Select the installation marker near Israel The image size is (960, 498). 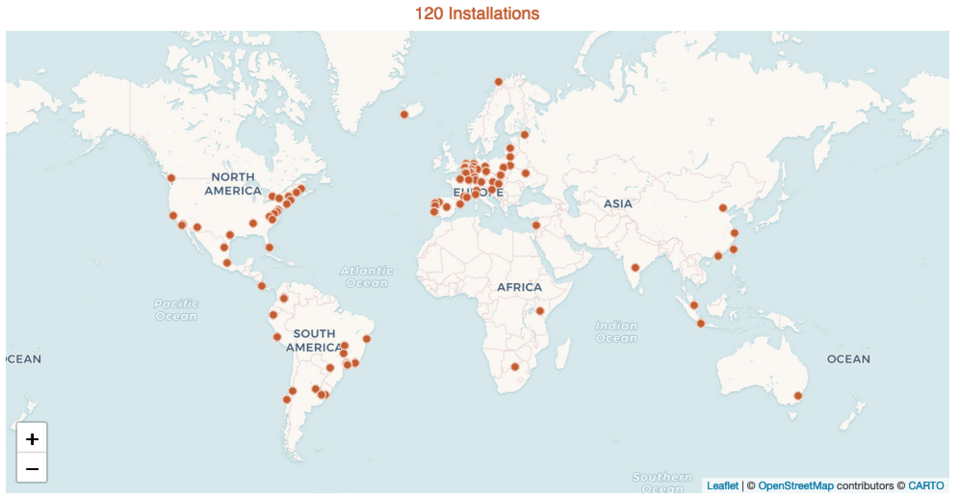tap(536, 225)
